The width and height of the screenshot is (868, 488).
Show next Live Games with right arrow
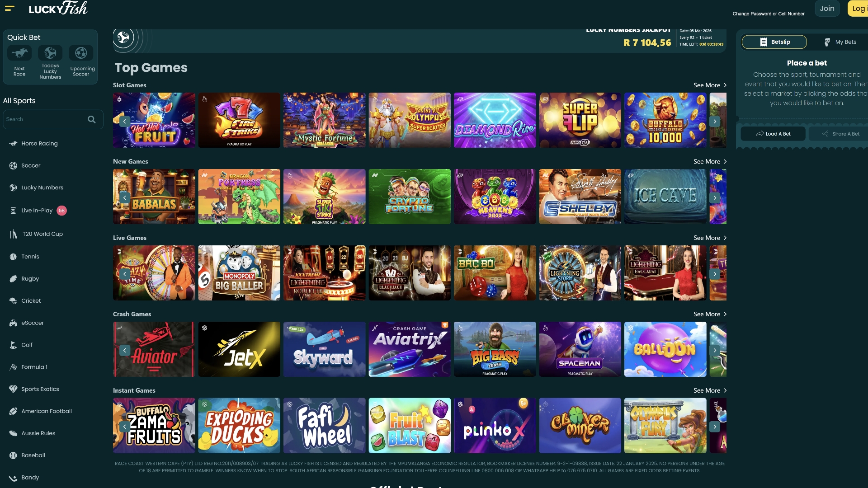tap(715, 274)
